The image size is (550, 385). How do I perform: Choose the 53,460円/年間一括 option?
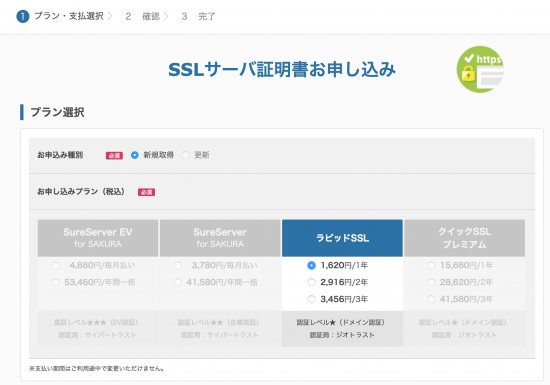55,282
